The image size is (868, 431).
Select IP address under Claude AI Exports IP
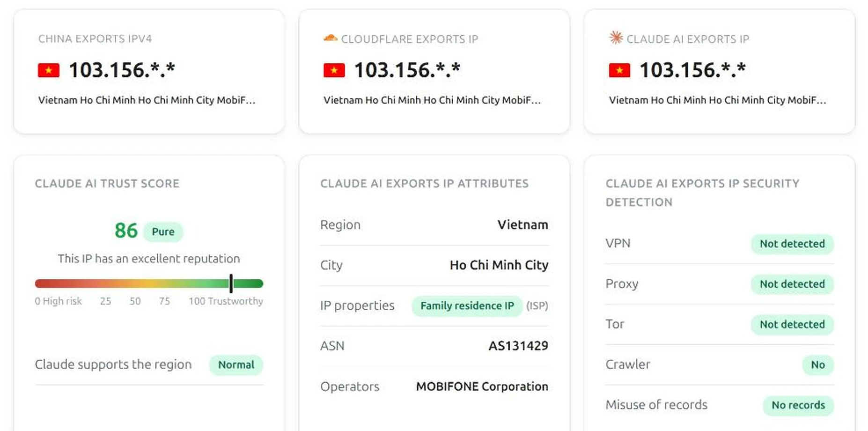click(692, 70)
